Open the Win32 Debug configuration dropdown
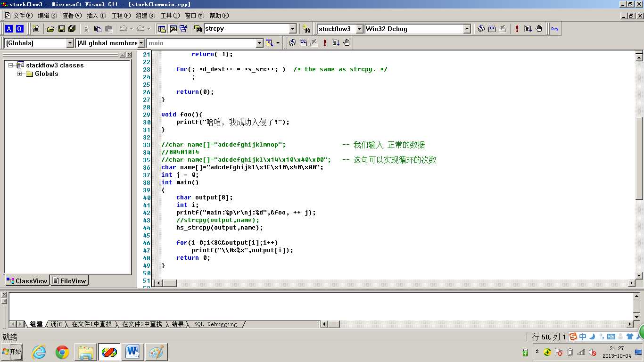644x362 pixels. [467, 29]
